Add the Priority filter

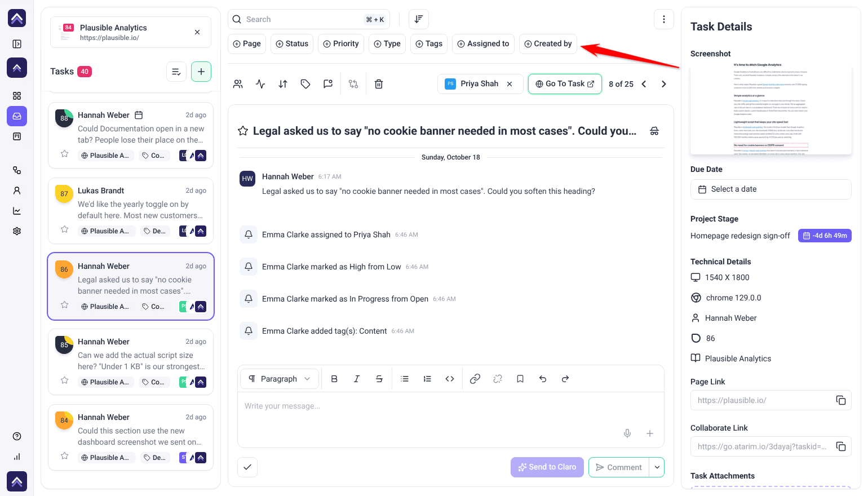click(x=341, y=43)
